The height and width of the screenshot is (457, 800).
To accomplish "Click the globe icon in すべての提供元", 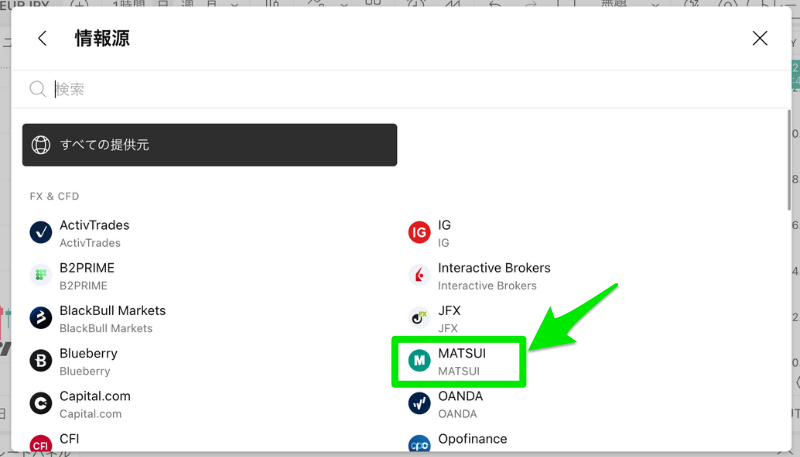I will pos(41,145).
